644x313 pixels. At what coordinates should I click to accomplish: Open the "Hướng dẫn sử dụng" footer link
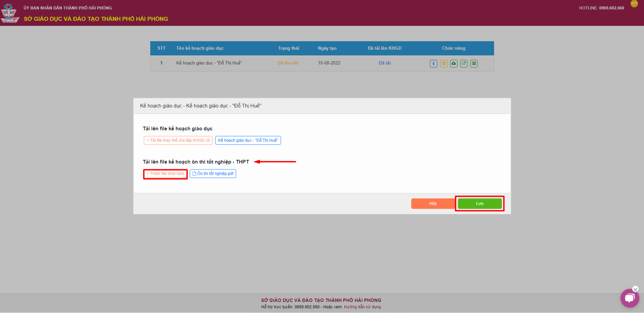(x=362, y=307)
